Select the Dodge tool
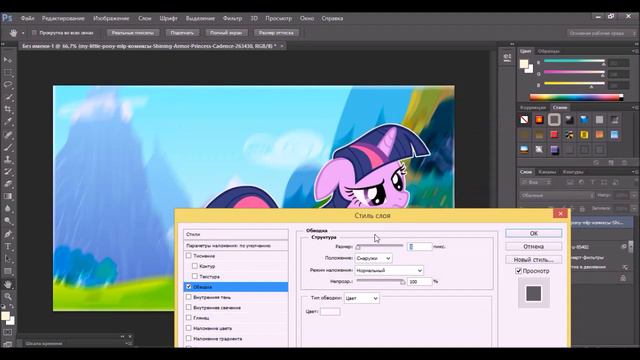Viewport: 640px width, 360px height. pyautogui.click(x=8, y=221)
